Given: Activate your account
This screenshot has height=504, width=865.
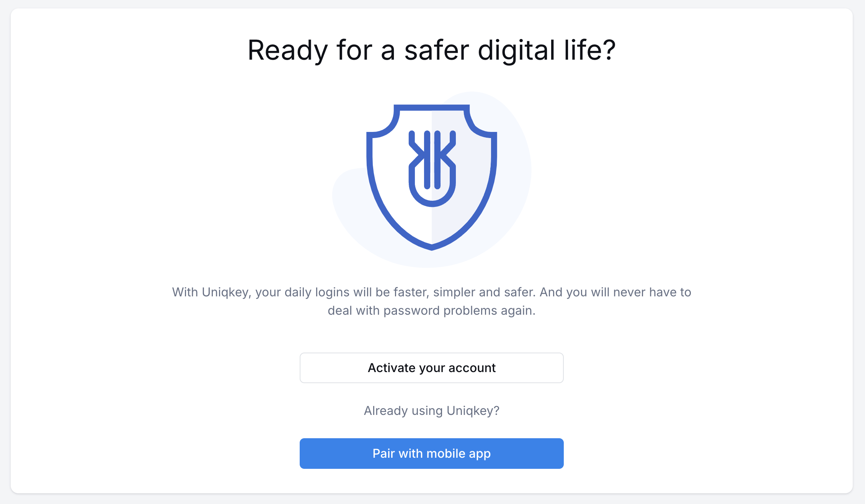Looking at the screenshot, I should (432, 368).
